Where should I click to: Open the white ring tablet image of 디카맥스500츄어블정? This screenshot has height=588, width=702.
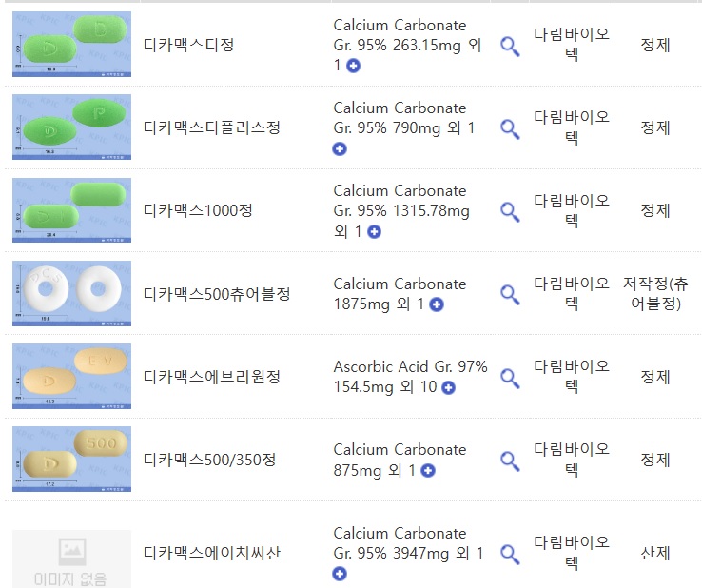71,293
